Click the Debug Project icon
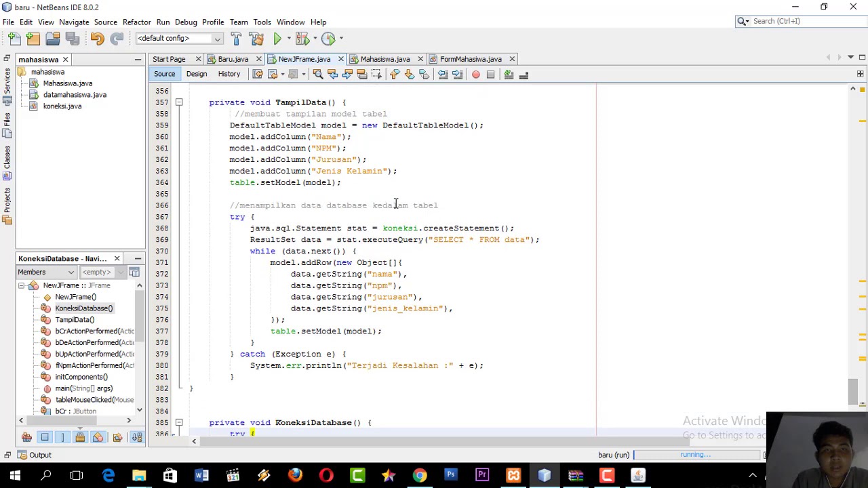Viewport: 868px width, 488px height. tap(302, 39)
